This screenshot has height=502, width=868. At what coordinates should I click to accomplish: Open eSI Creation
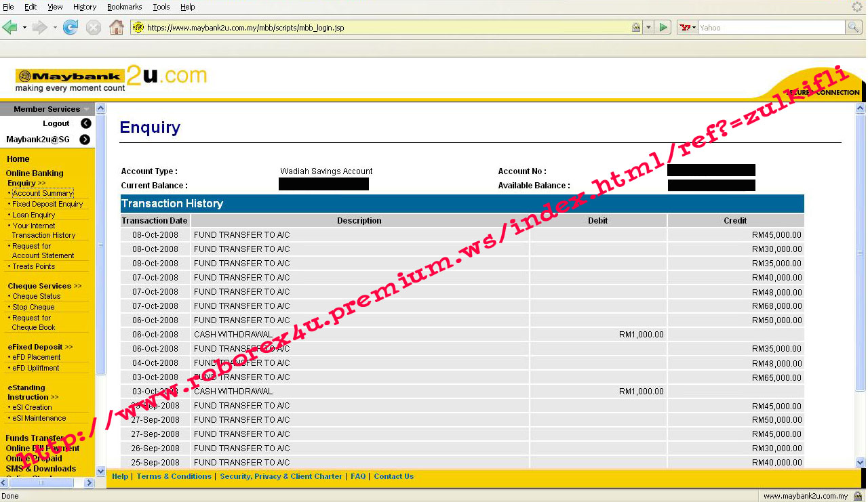(32, 407)
